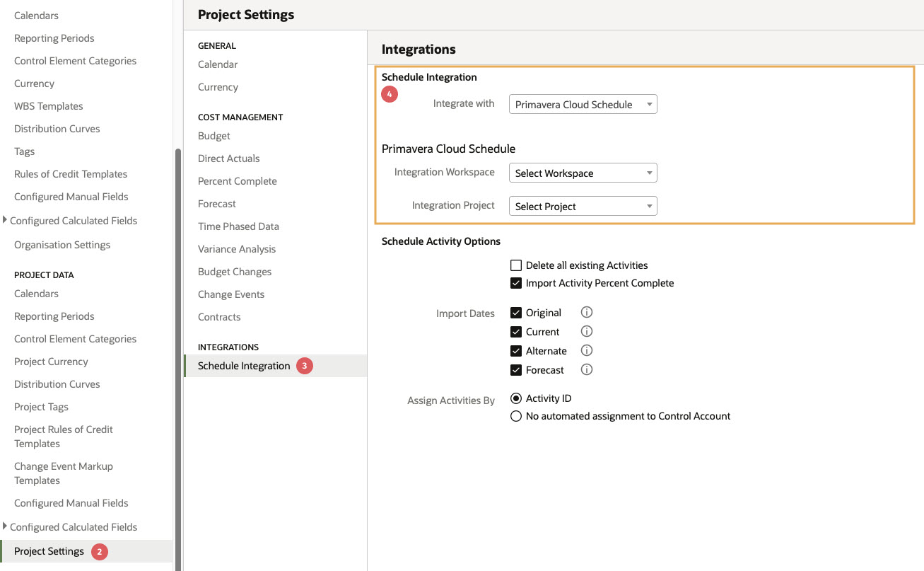This screenshot has height=571, width=924.
Task: Open Change Event Markup Templates
Action: coord(64,473)
